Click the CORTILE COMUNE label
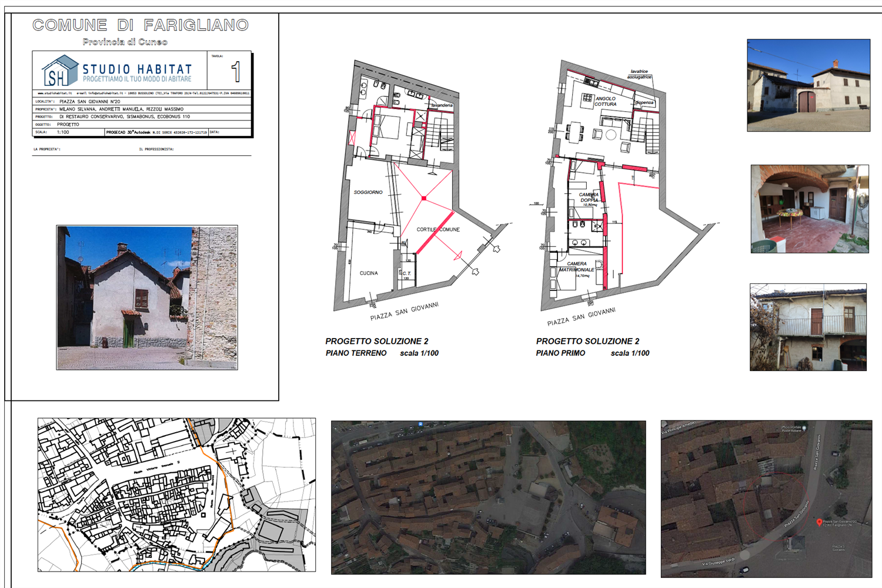The image size is (882, 588). (x=438, y=229)
